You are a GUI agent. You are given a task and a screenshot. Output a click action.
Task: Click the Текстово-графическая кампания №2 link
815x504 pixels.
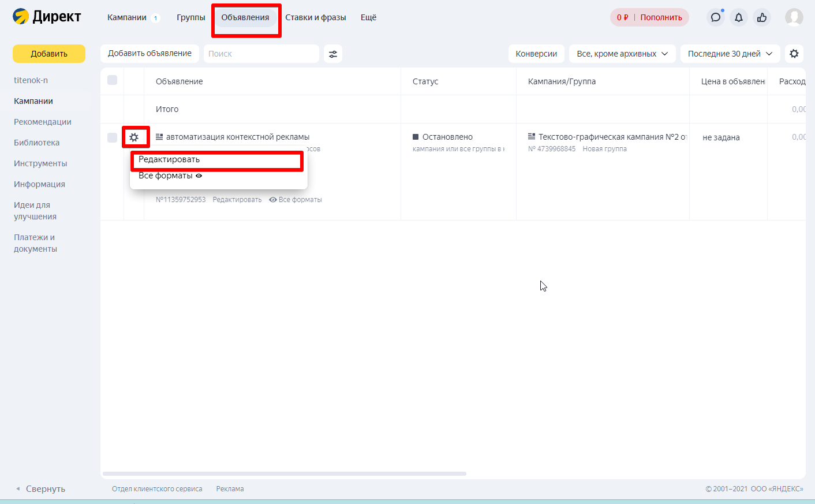[x=613, y=137]
